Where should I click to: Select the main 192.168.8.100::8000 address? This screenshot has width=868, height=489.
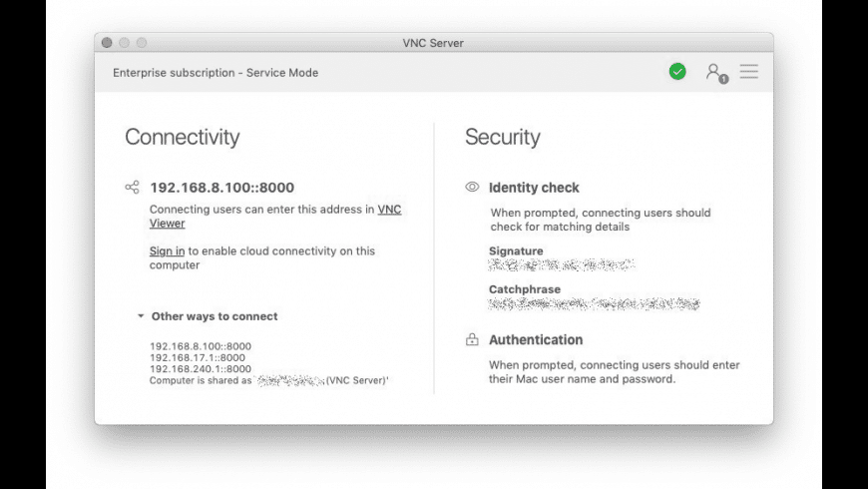pos(221,188)
